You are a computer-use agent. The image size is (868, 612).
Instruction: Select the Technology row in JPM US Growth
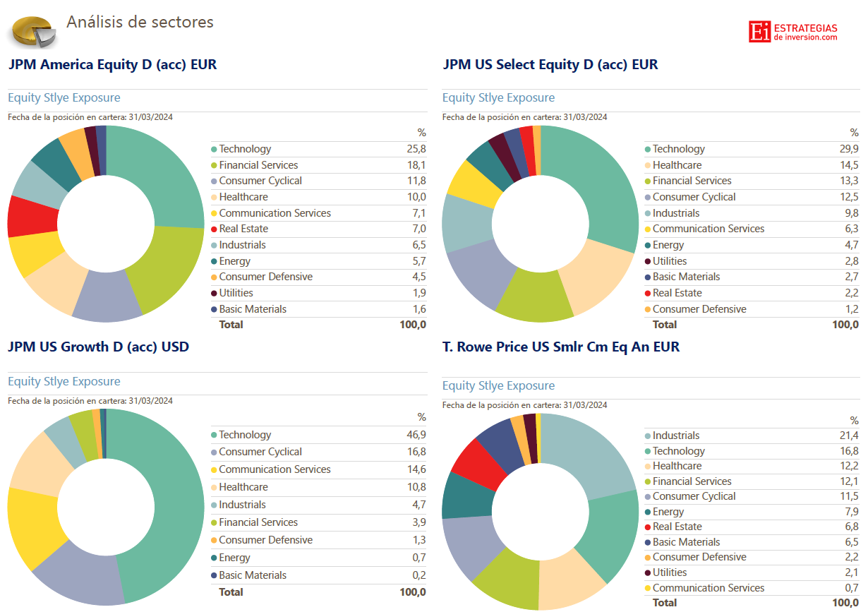pos(318,435)
